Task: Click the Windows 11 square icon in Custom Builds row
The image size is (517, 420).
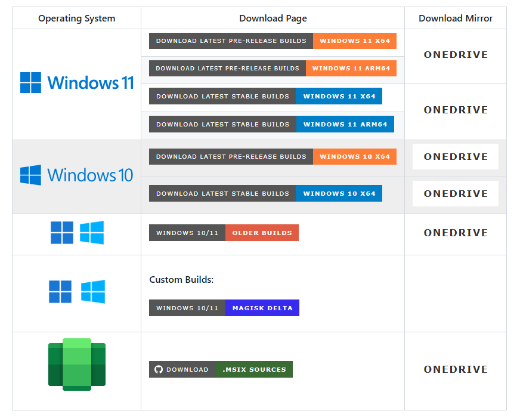Action: click(60, 292)
